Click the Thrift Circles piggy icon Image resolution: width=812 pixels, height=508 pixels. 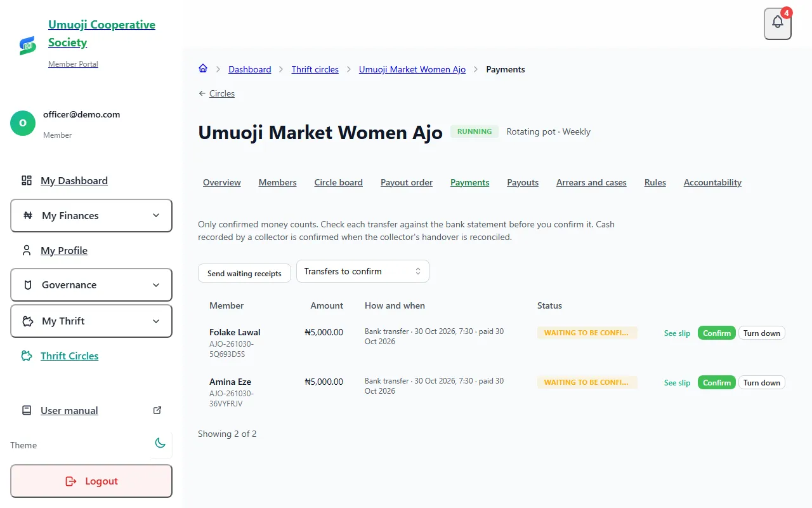pyautogui.click(x=27, y=356)
